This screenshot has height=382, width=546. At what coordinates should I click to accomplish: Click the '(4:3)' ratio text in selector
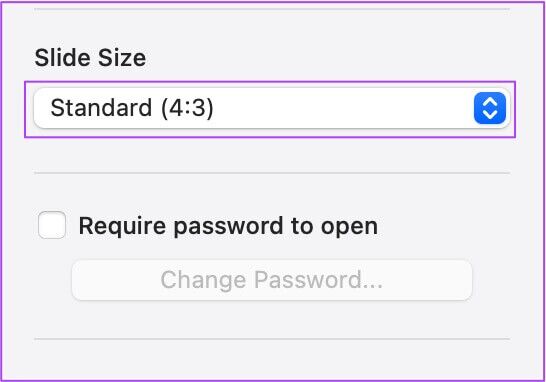pyautogui.click(x=187, y=108)
